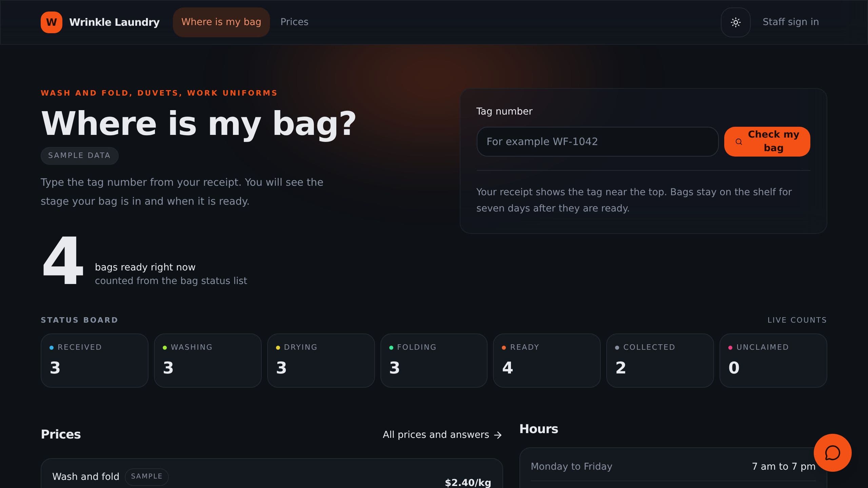Select the Washing status card
868x488 pixels.
click(208, 361)
